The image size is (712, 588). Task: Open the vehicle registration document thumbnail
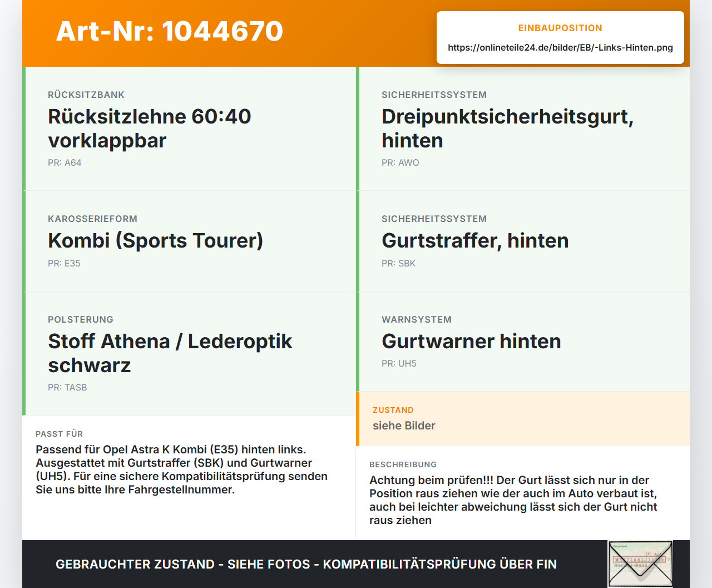640,564
